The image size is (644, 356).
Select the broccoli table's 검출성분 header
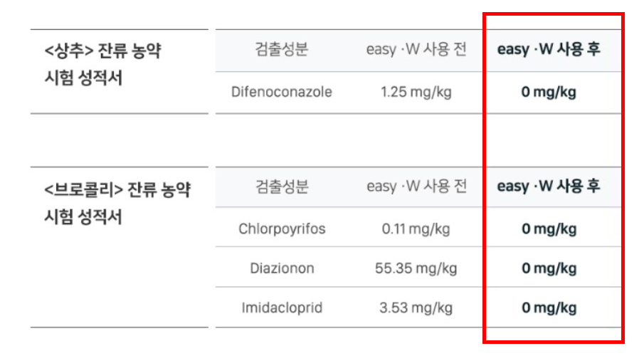coord(282,187)
